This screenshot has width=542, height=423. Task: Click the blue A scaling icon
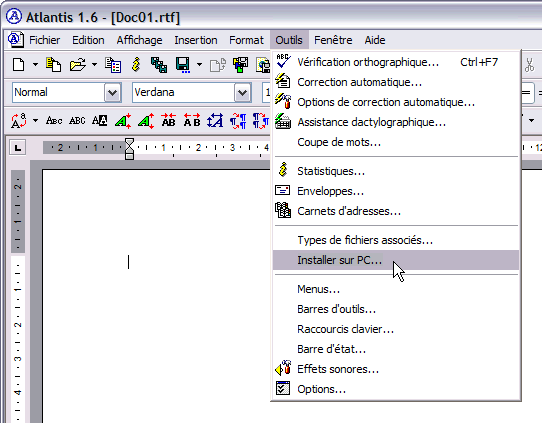pyautogui.click(x=215, y=121)
